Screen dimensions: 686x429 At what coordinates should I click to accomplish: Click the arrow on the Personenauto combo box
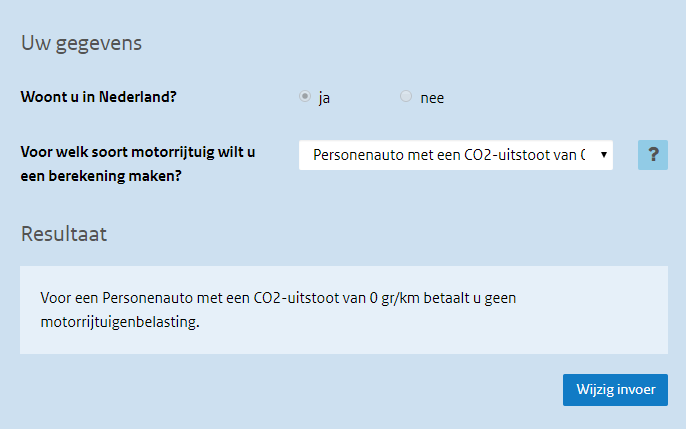[604, 155]
